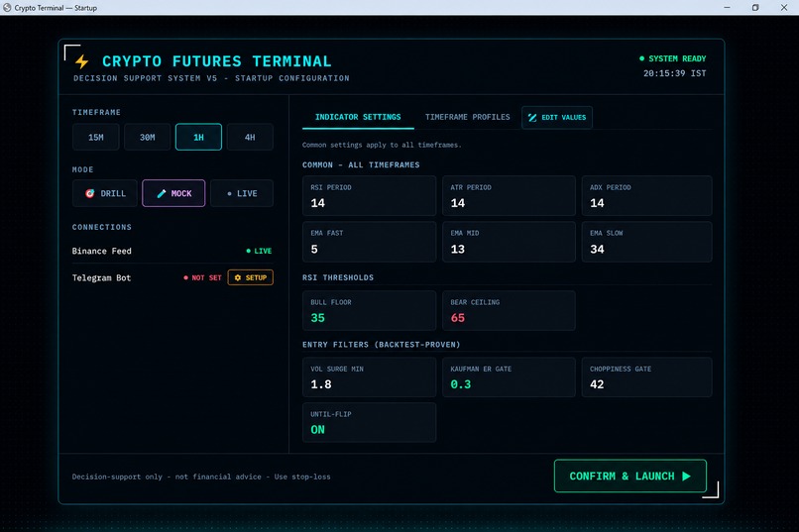The image size is (799, 532).
Task: Maximize the Crypto Terminal window
Action: [755, 8]
